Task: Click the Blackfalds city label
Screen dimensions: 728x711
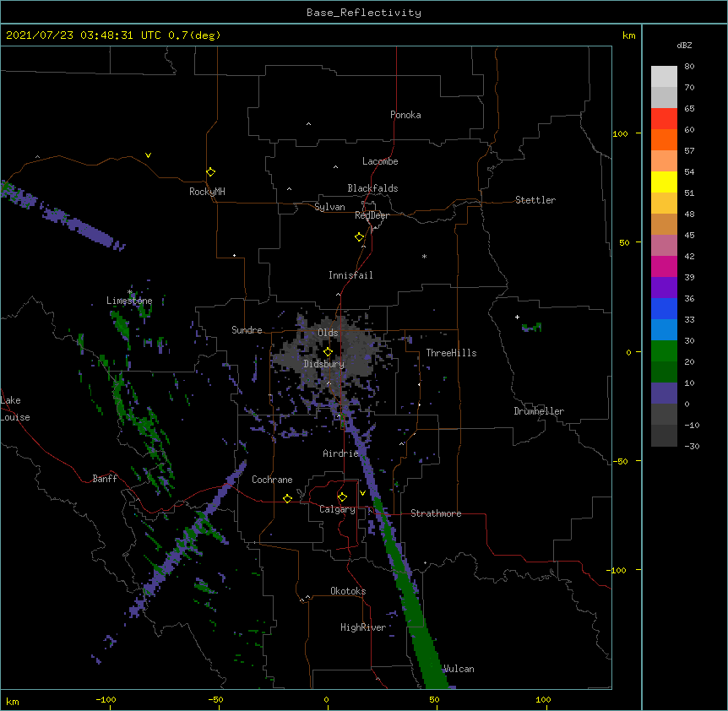Action: point(372,188)
